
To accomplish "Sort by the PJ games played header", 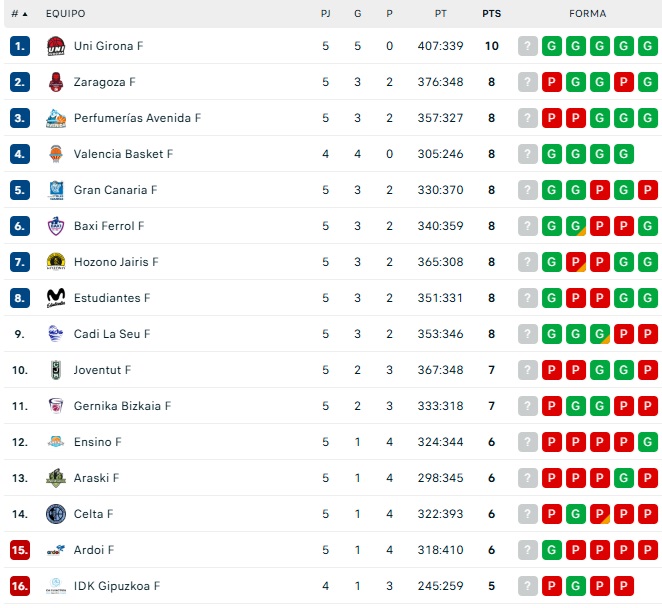I will click(x=326, y=14).
